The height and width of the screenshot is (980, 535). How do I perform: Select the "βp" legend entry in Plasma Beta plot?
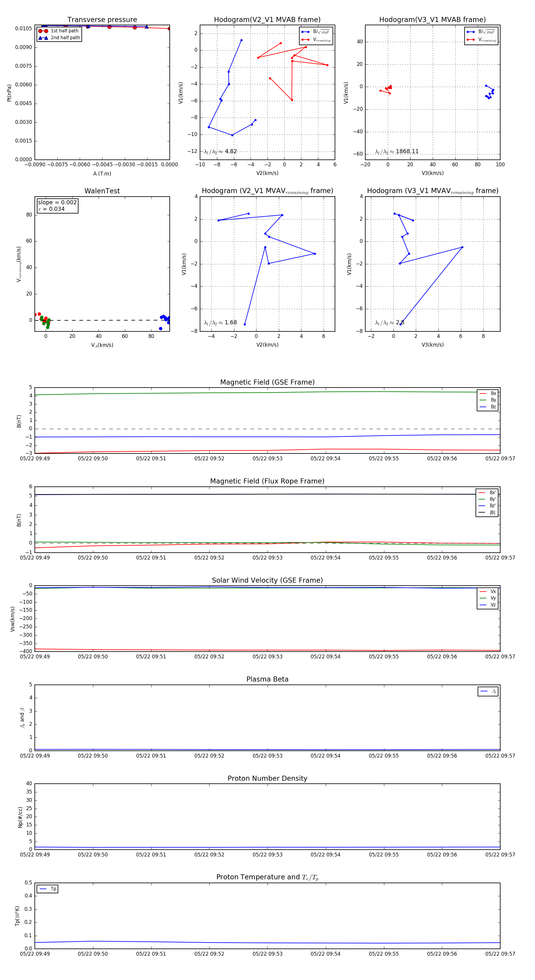488,691
